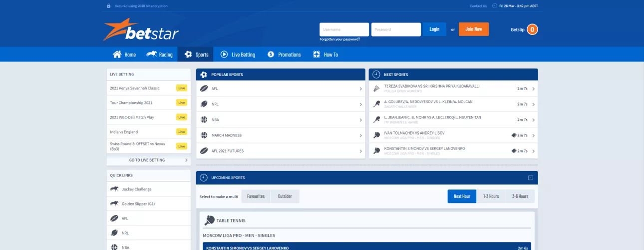The width and height of the screenshot is (644, 250).
Task: Click the Sports soccer ball nav icon
Action: (188, 54)
